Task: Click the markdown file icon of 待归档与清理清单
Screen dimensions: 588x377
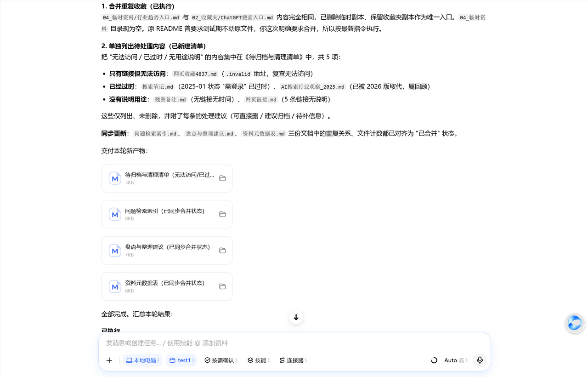Action: [x=115, y=178]
